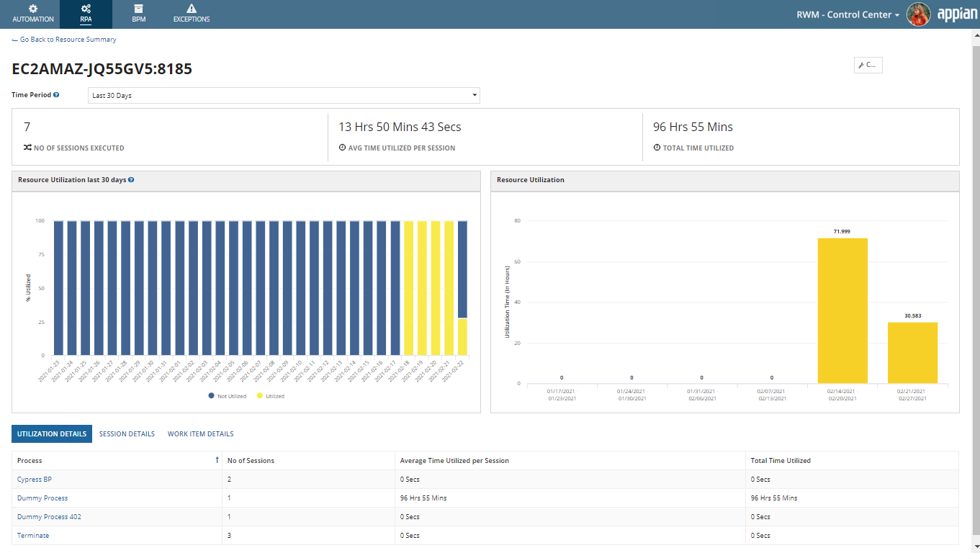Open the Exceptions tab with the warning icon
The height and width of the screenshot is (553, 980).
(192, 14)
